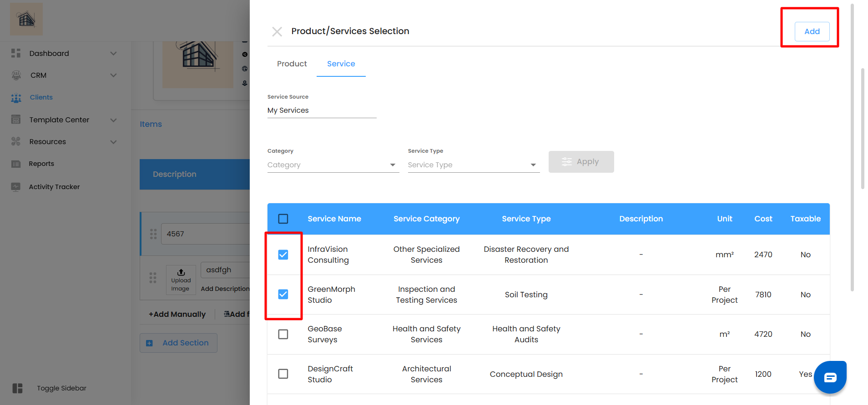Select the Service tab

[341, 64]
